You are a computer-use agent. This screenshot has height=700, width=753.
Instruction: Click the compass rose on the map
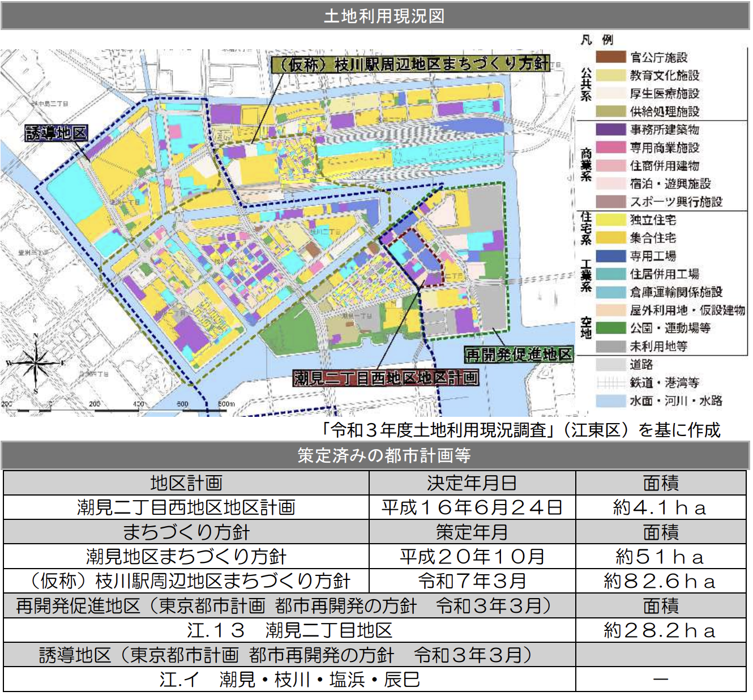click(36, 362)
